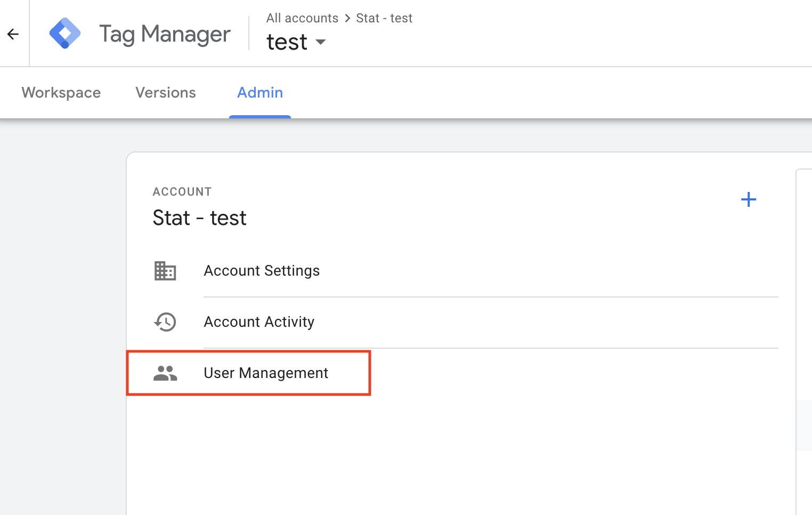Image resolution: width=812 pixels, height=515 pixels.
Task: Click the All accounts breadcrumb link
Action: tap(302, 18)
